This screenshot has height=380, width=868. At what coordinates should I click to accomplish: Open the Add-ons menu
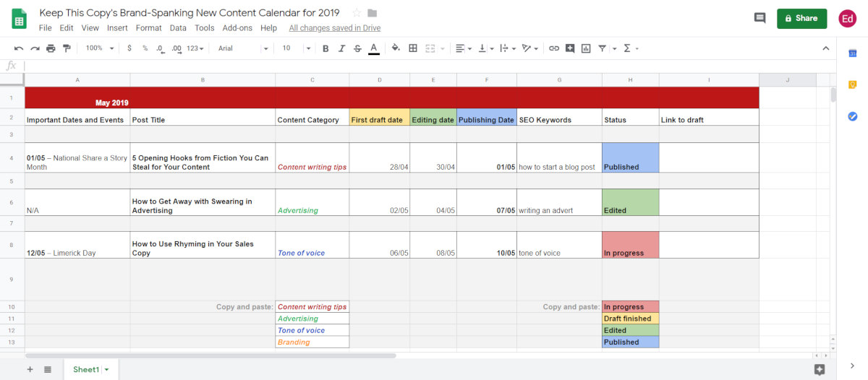tap(238, 28)
